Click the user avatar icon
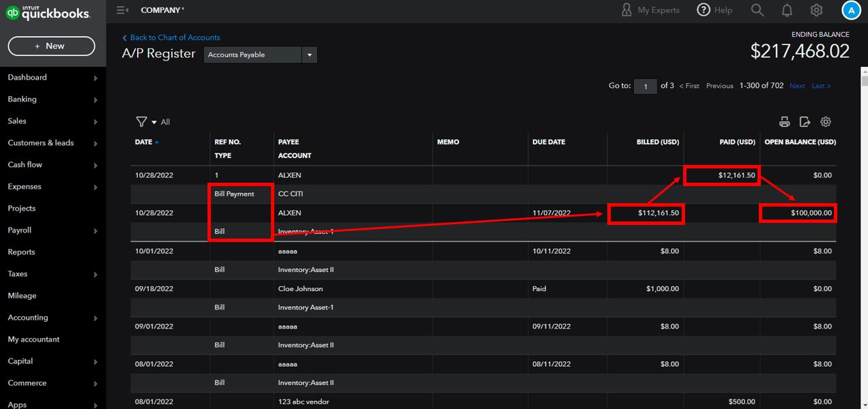 pyautogui.click(x=851, y=10)
